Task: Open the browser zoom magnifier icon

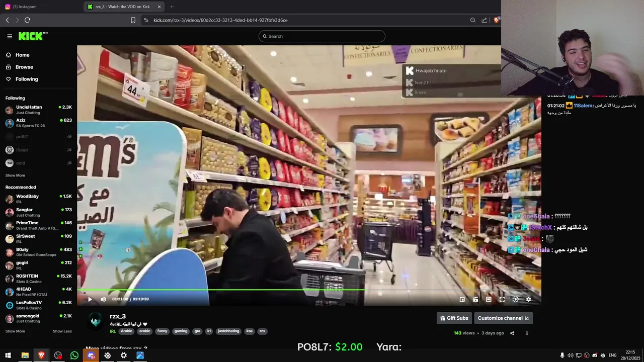Action: click(x=473, y=20)
